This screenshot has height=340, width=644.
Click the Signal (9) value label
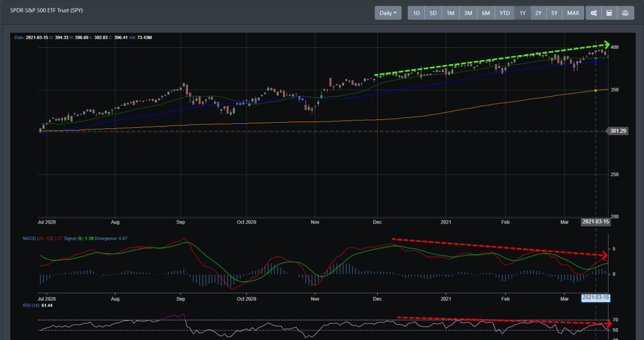(x=79, y=239)
